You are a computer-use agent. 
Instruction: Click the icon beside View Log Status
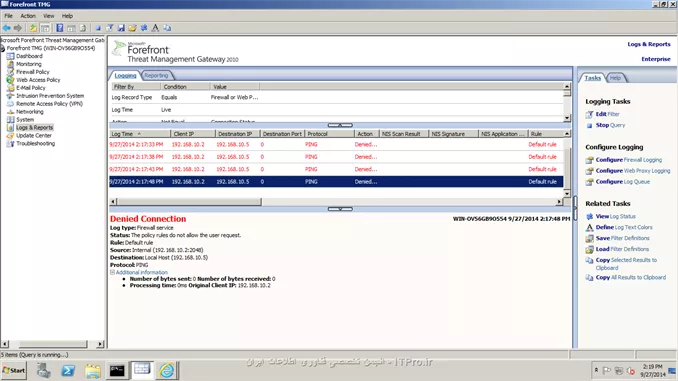[589, 216]
